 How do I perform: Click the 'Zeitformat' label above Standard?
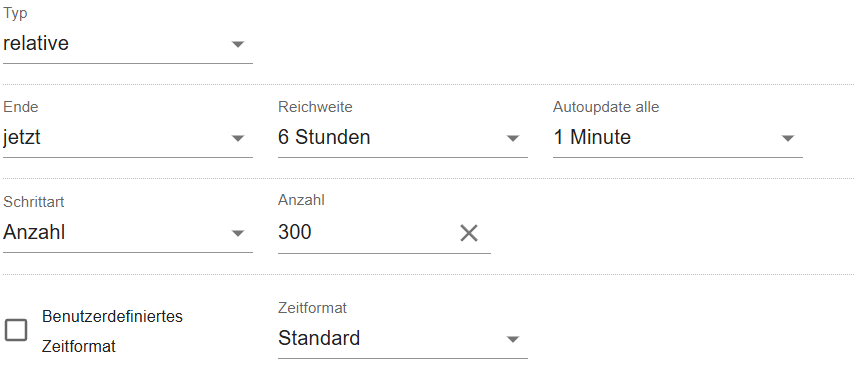(x=313, y=308)
